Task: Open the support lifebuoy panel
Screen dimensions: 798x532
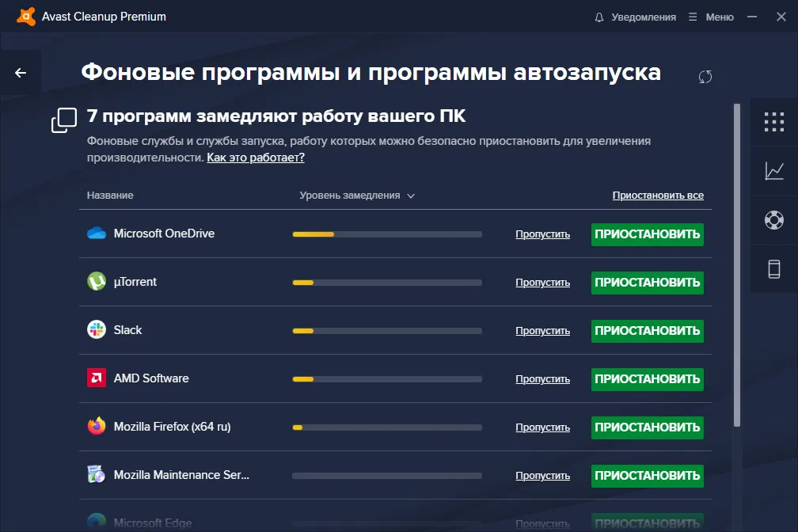Action: 774,220
